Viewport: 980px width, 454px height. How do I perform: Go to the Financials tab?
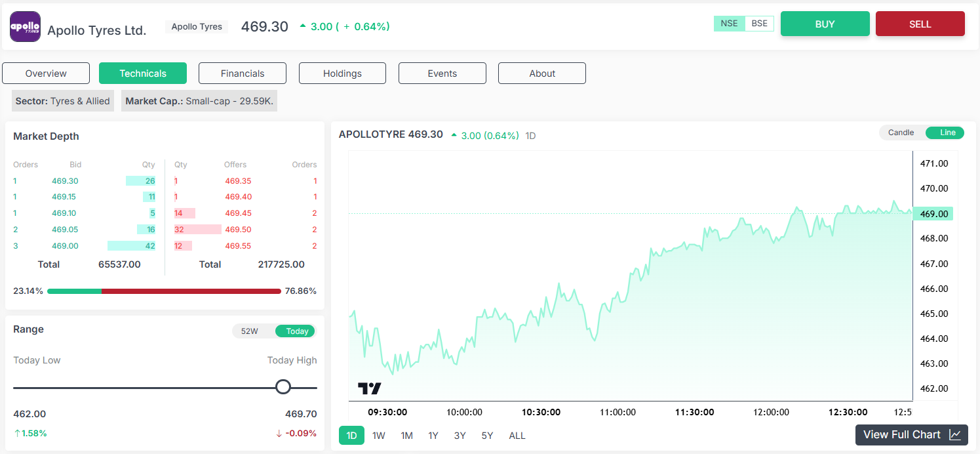243,73
